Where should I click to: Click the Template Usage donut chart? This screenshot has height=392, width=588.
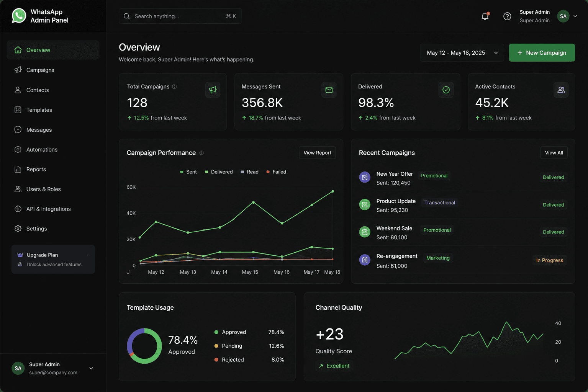click(144, 346)
